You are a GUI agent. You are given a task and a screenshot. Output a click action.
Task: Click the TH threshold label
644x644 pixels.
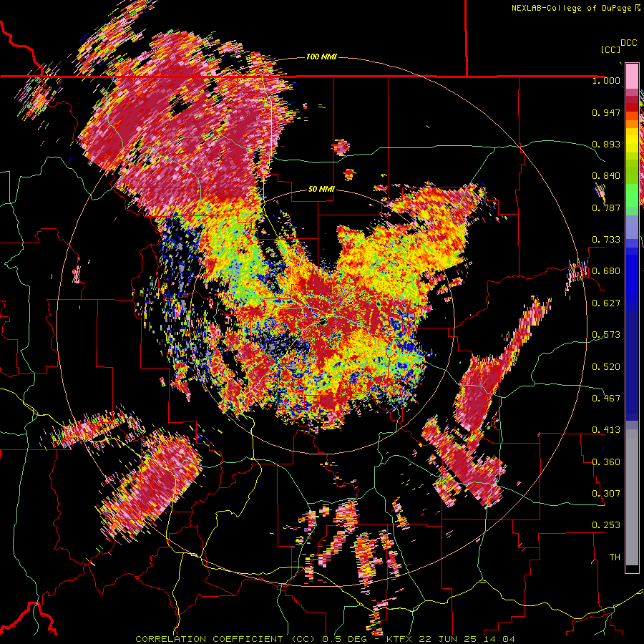tap(615, 557)
